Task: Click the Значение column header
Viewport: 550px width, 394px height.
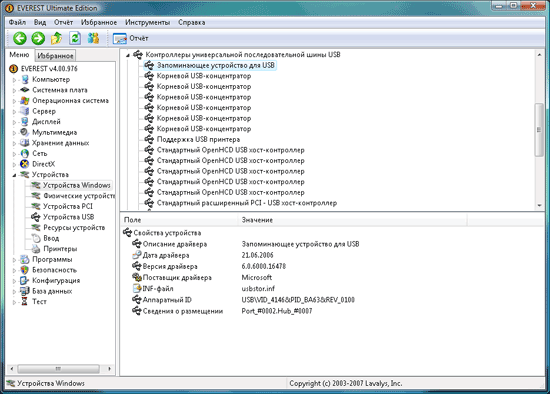Action: coord(257,220)
